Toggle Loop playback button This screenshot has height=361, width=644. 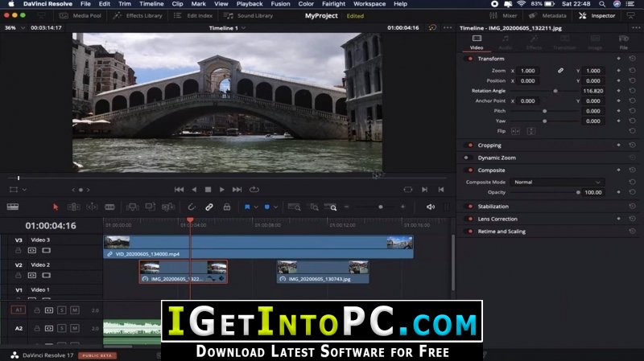click(x=254, y=190)
